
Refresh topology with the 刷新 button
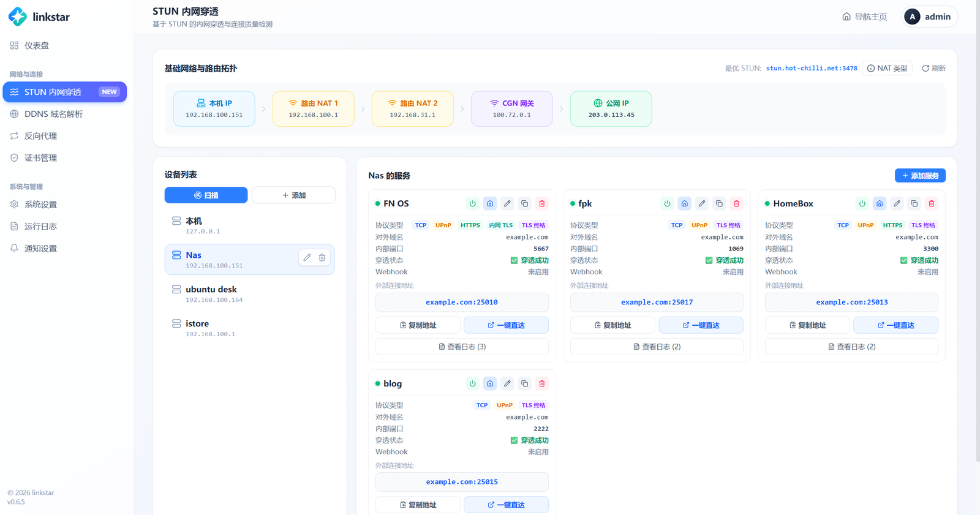[x=933, y=68]
